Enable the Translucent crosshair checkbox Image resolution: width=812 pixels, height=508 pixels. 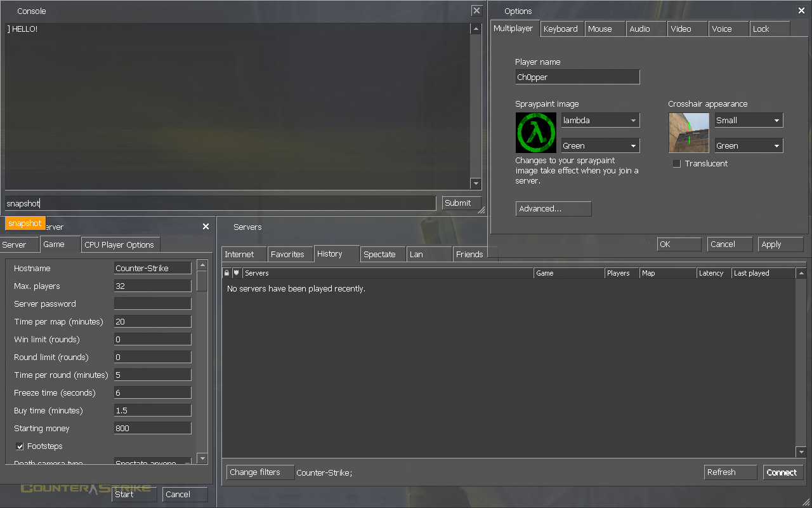pos(677,163)
